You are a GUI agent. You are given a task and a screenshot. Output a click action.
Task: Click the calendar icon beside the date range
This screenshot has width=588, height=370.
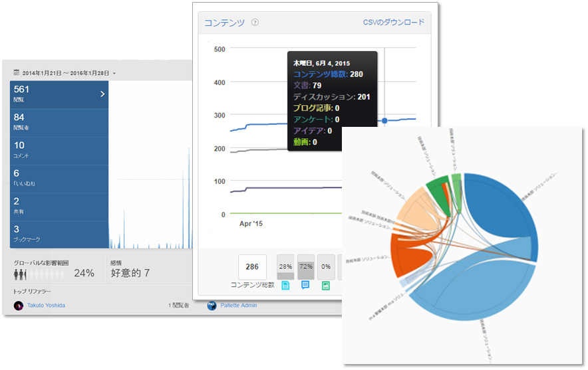tap(17, 72)
